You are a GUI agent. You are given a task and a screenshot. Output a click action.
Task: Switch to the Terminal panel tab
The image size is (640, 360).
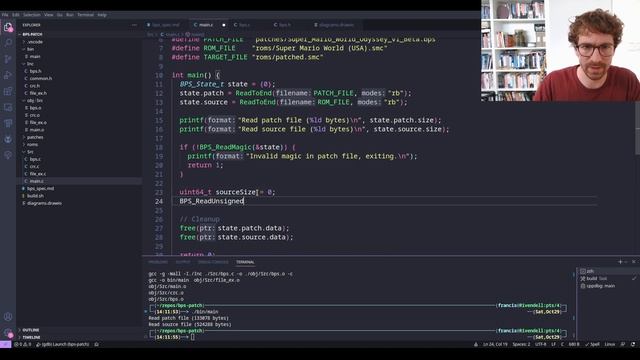(245, 262)
